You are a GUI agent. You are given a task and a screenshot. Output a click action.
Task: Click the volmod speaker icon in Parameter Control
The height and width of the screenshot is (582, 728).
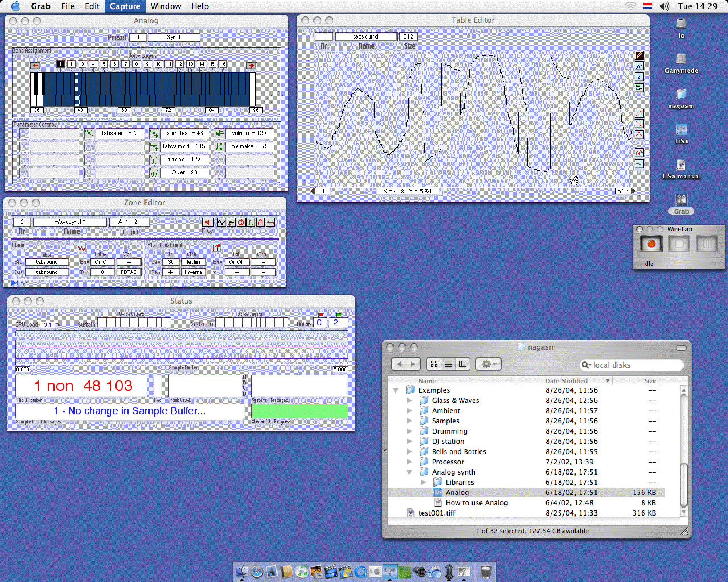pos(219,134)
